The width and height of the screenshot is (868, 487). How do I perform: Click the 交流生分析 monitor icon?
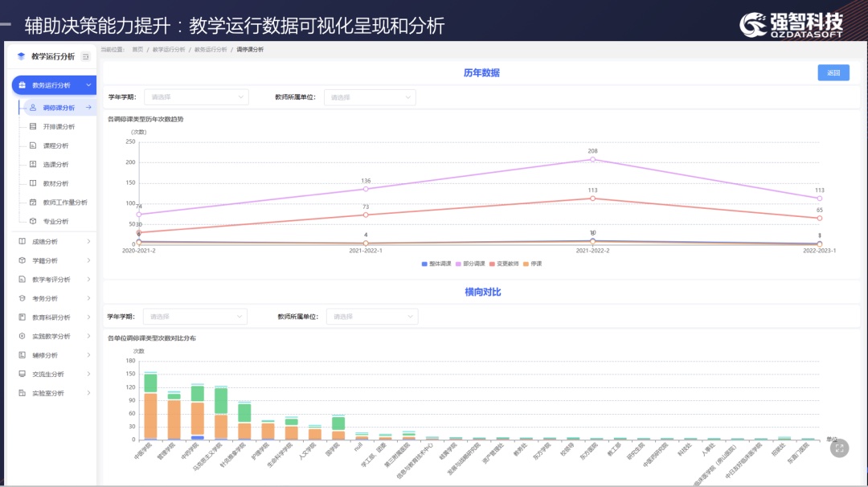[23, 374]
